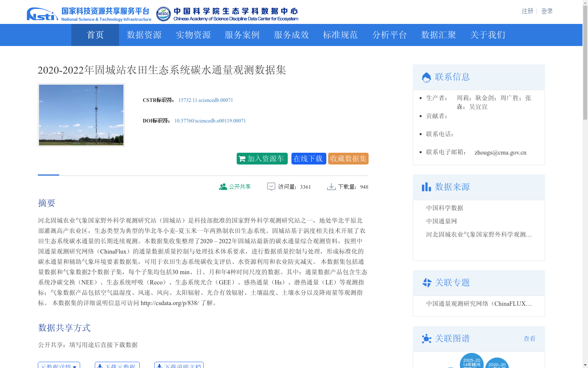Screen dimensions: 588x368
Task: Click the 关联专题 panel heading
Action: click(x=452, y=283)
